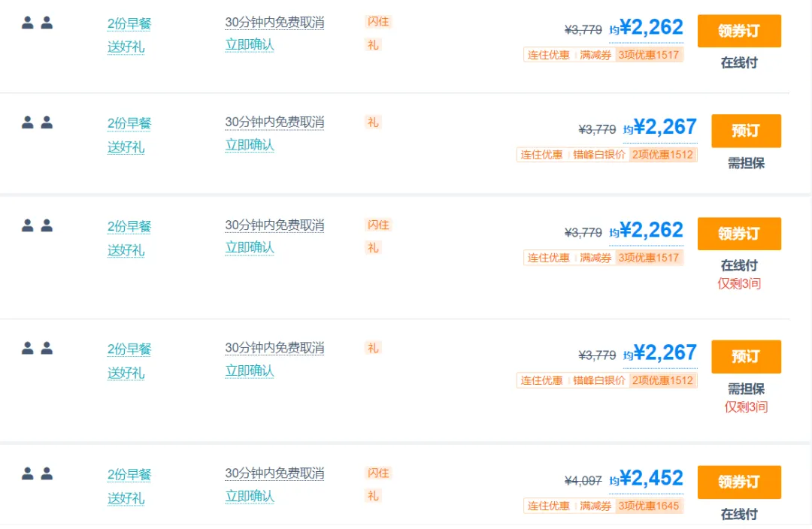
Task: Open 送好礼 link in second row
Action: click(126, 147)
